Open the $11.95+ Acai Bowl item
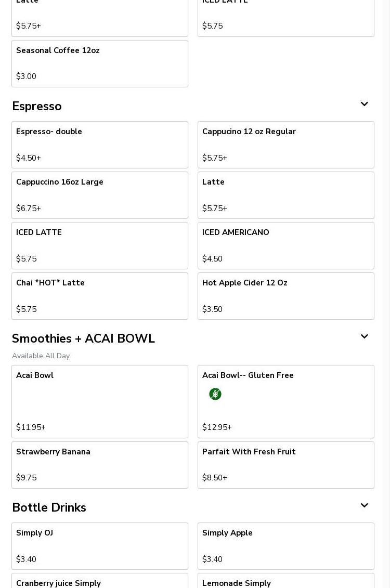This screenshot has width=390, height=588. point(100,401)
